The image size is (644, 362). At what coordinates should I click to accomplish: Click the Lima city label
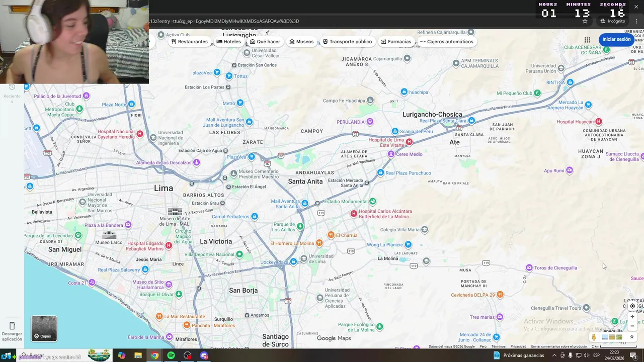(x=164, y=188)
